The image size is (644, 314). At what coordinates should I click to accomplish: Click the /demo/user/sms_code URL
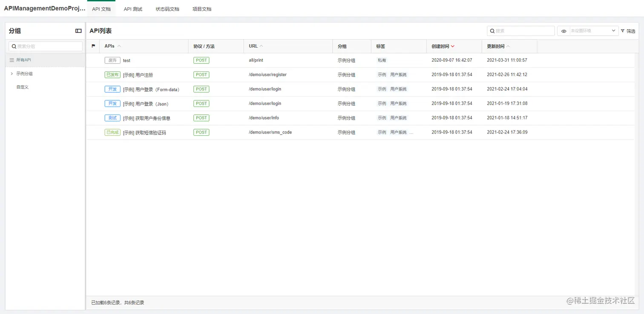(x=270, y=132)
